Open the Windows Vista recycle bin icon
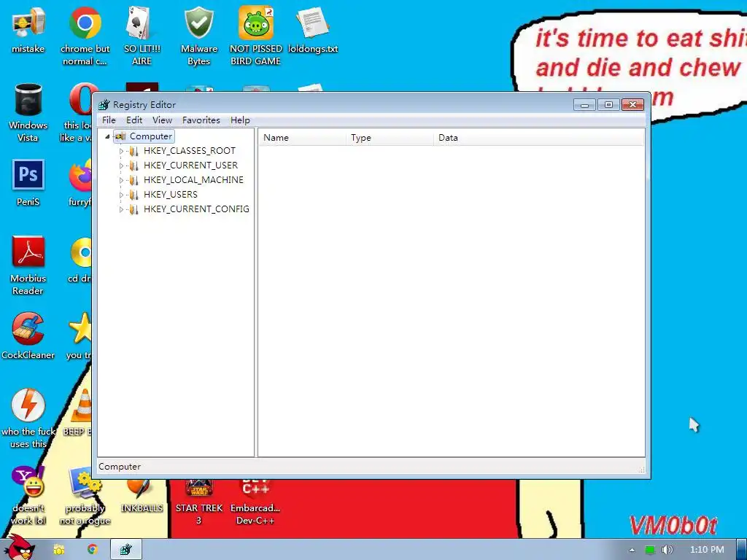The width and height of the screenshot is (747, 560). [28, 112]
